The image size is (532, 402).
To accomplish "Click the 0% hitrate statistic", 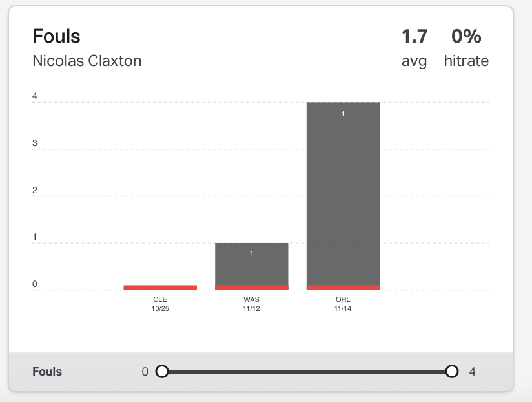I will tap(466, 48).
